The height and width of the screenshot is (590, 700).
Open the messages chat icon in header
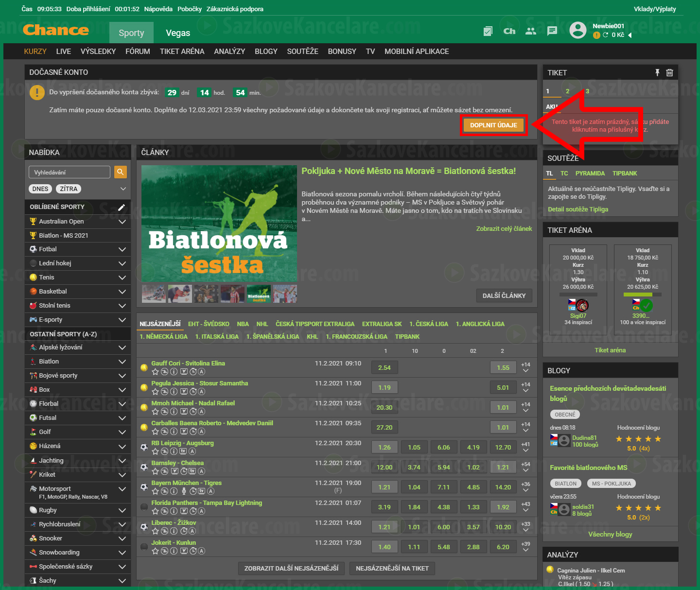coord(552,31)
